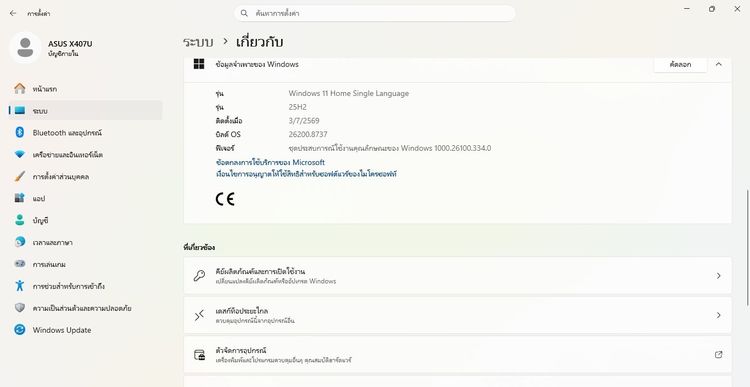Open Gaming via the controller icon
This screenshot has width=750, height=387.
20,264
